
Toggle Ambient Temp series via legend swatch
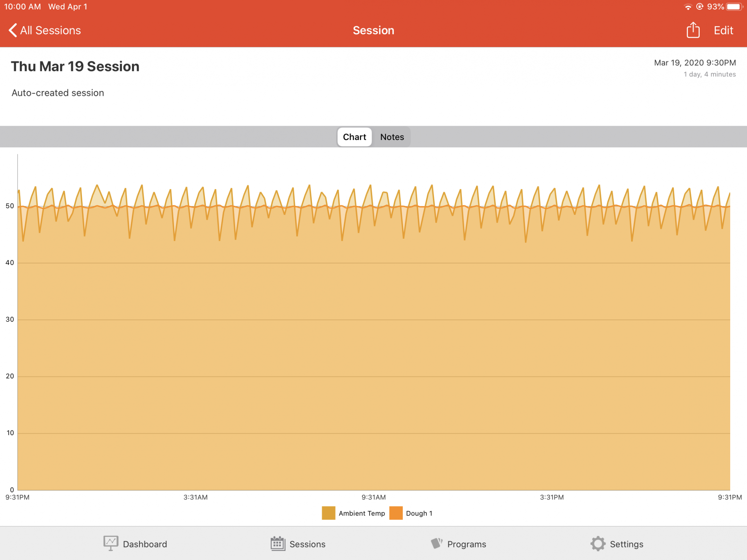pos(328,513)
